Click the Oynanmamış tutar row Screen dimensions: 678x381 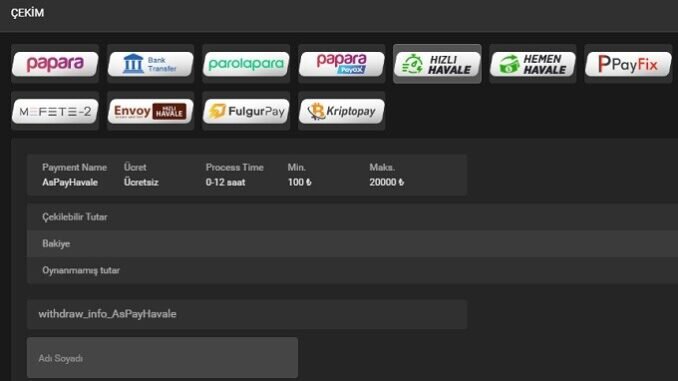tap(352, 270)
